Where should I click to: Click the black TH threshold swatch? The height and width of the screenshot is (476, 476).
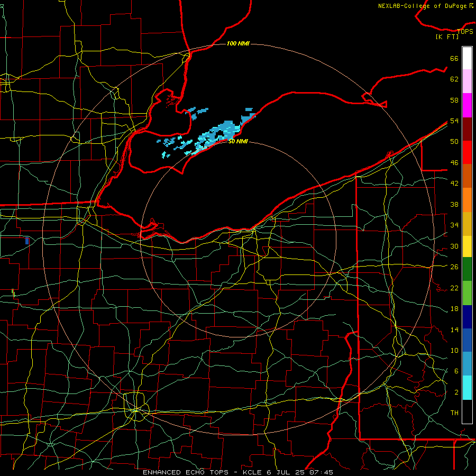pyautogui.click(x=467, y=411)
